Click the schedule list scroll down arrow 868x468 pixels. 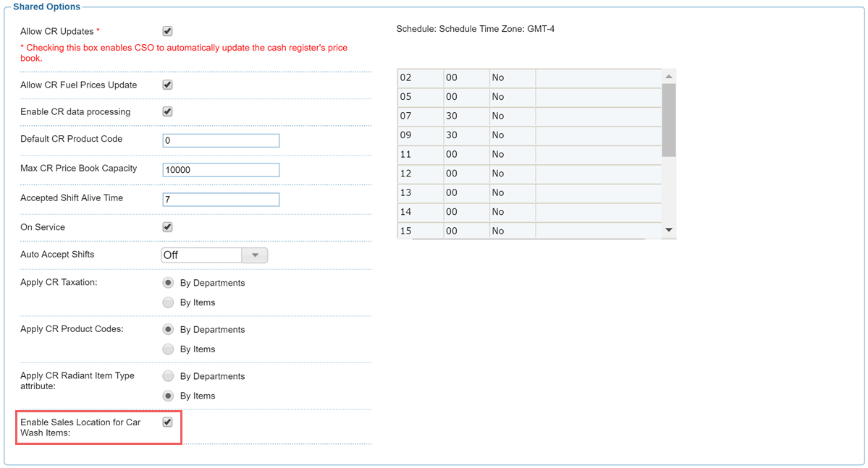coord(669,229)
